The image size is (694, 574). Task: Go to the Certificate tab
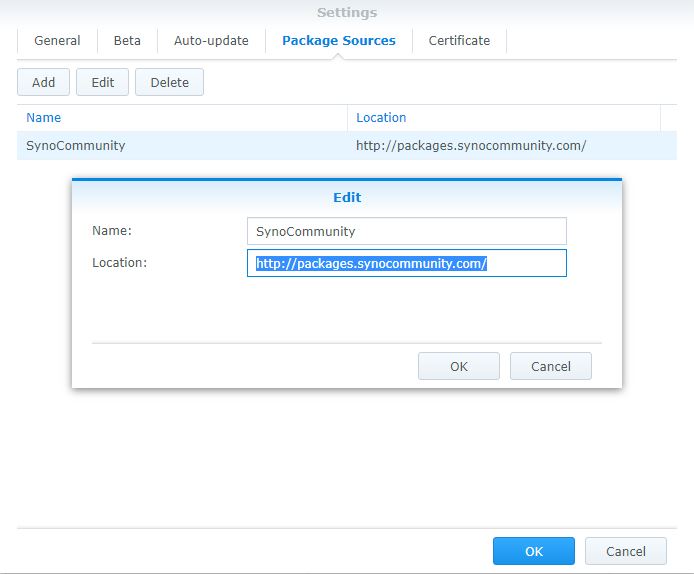tap(459, 41)
